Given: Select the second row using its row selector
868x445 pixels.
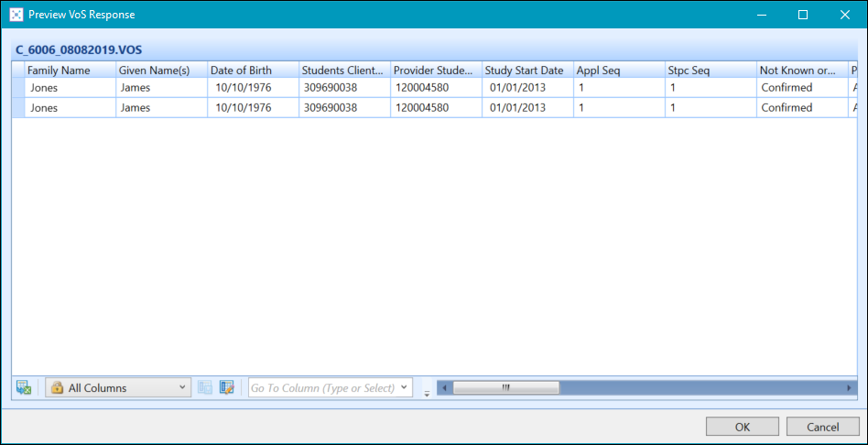Looking at the screenshot, I should coord(18,108).
